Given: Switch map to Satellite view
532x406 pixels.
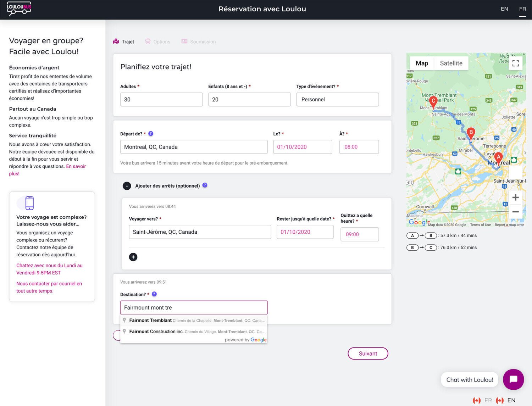Looking at the screenshot, I should [451, 63].
